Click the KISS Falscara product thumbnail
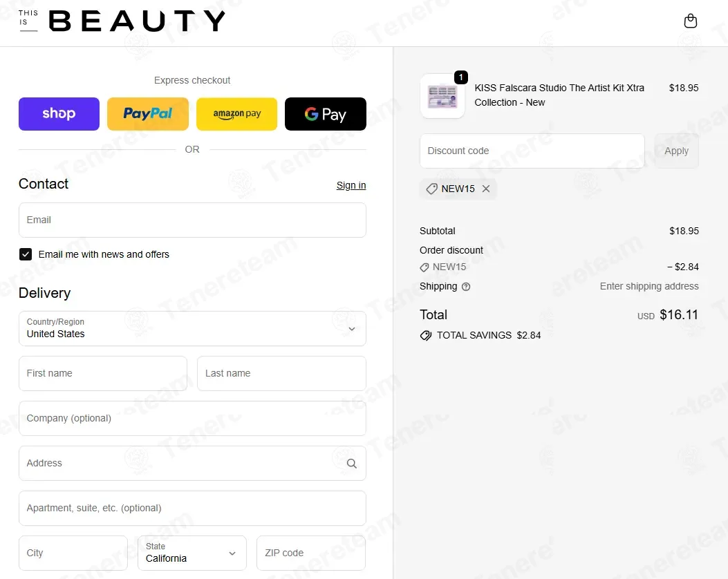 [442, 96]
